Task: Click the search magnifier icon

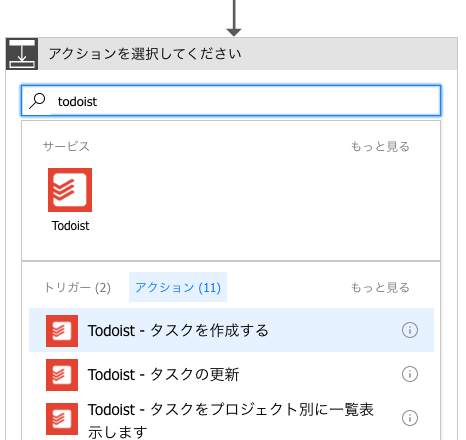Action: 37,101
